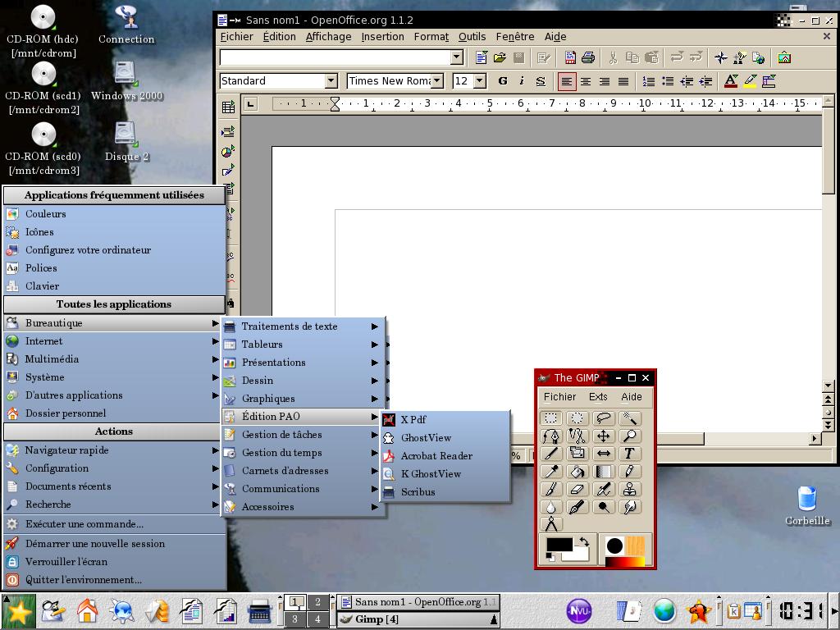Export document directly as PDF

(571, 58)
